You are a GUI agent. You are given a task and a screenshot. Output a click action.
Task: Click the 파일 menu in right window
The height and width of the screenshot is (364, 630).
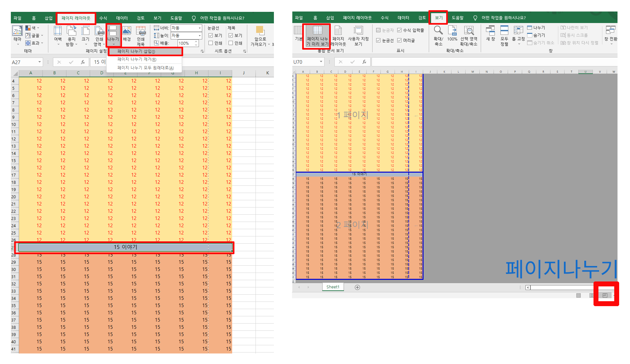coord(299,18)
